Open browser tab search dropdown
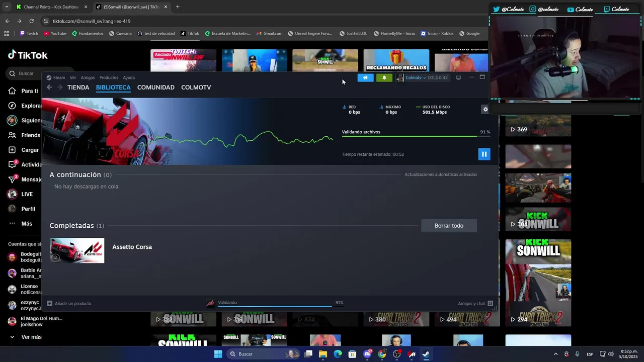Viewport: 644px width, 362px height. coord(7,7)
